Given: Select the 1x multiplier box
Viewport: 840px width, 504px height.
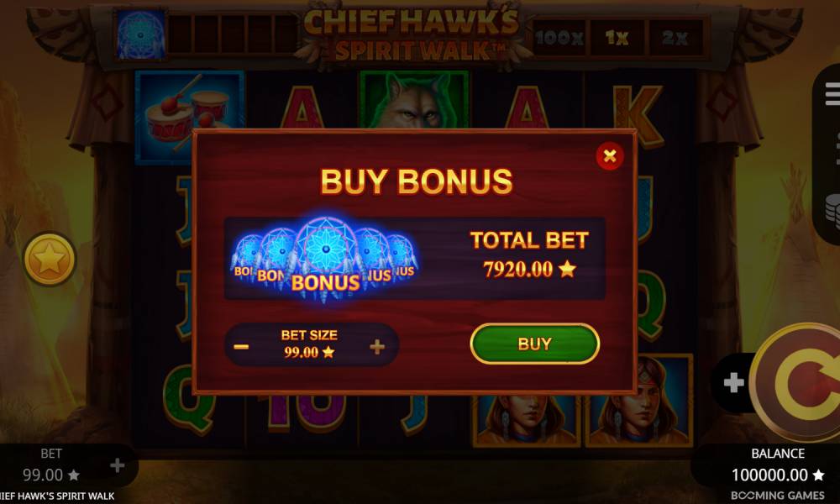Looking at the screenshot, I should coord(617,38).
